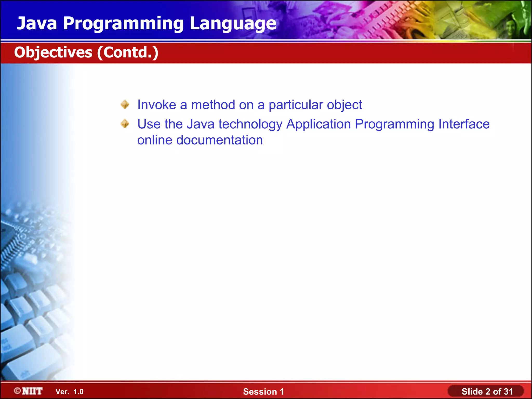Click the NIIT logo in footer
The image size is (532, 399).
tap(32, 391)
